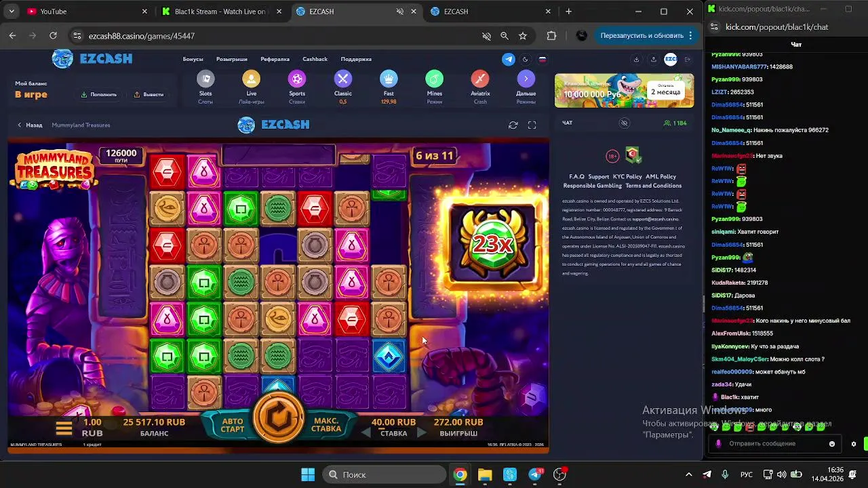Click the Вывести withdraw button
The image size is (868, 488).
(x=149, y=94)
